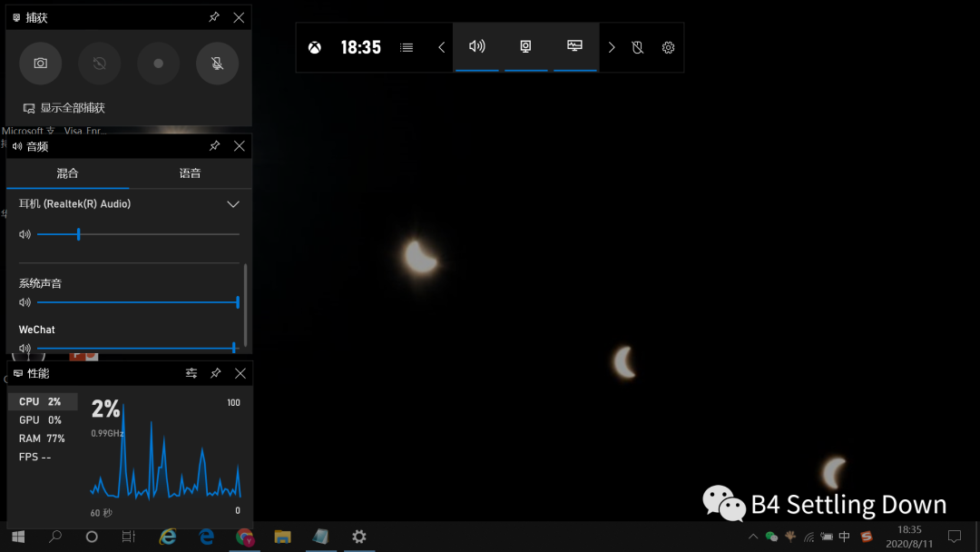Viewport: 980px width, 552px height.
Task: Click the audio mixer list scrollbar
Action: point(246,305)
